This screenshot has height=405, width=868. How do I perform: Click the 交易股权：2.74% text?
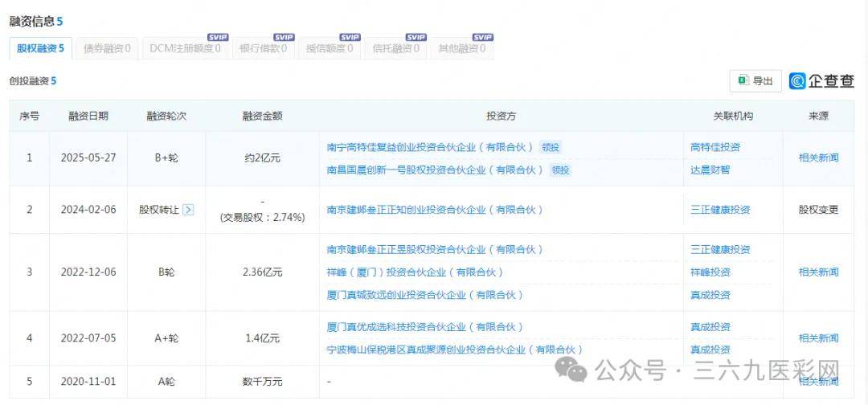[262, 218]
